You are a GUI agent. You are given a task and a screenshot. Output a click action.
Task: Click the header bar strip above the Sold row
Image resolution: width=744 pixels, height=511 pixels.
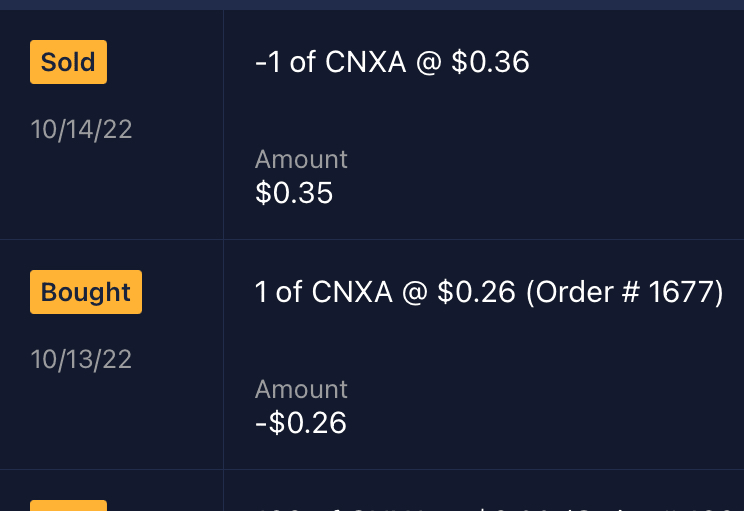tap(372, 4)
